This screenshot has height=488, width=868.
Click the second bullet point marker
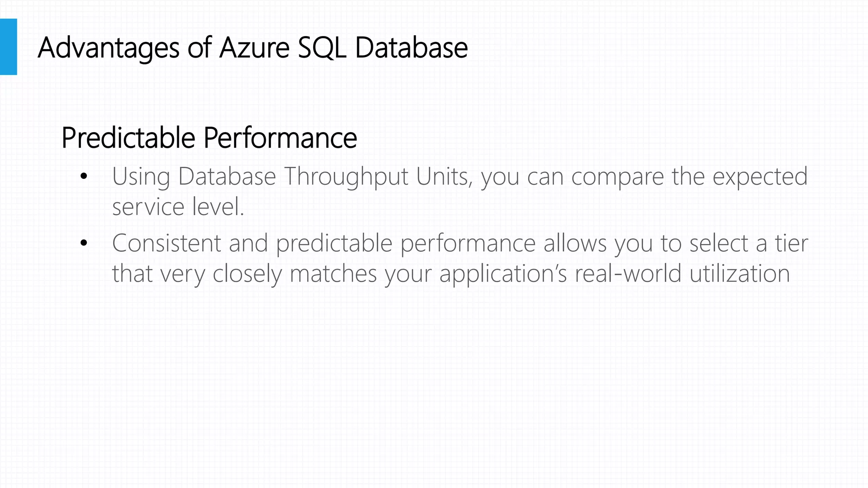click(83, 243)
